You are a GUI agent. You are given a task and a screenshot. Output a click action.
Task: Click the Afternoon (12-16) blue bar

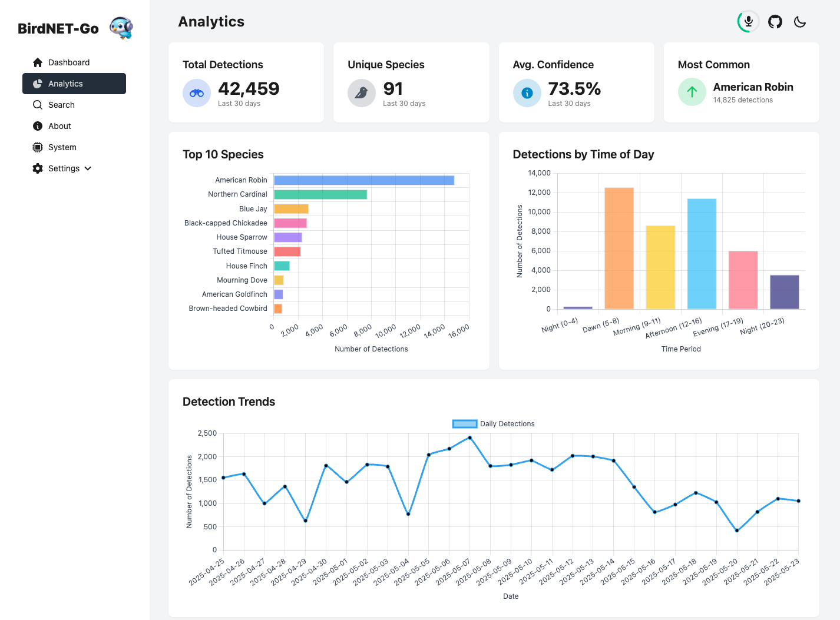click(x=702, y=254)
